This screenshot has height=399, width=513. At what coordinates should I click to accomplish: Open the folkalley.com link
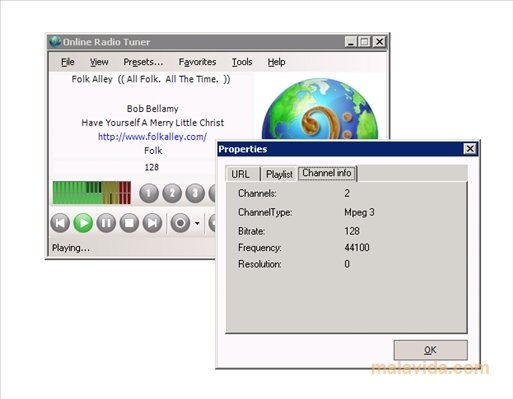152,137
